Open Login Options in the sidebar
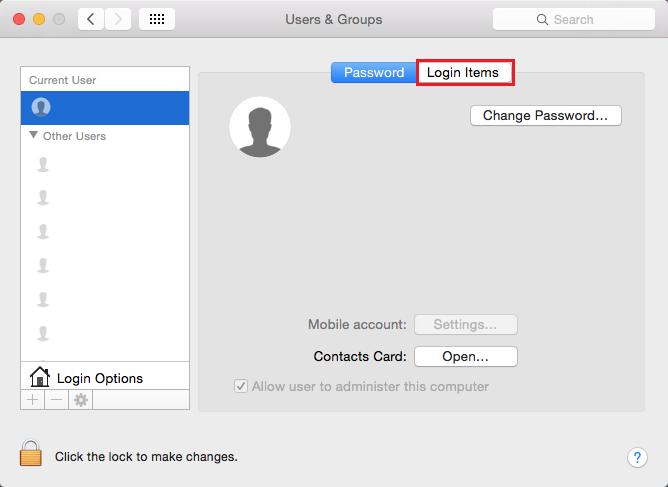 [x=105, y=376]
